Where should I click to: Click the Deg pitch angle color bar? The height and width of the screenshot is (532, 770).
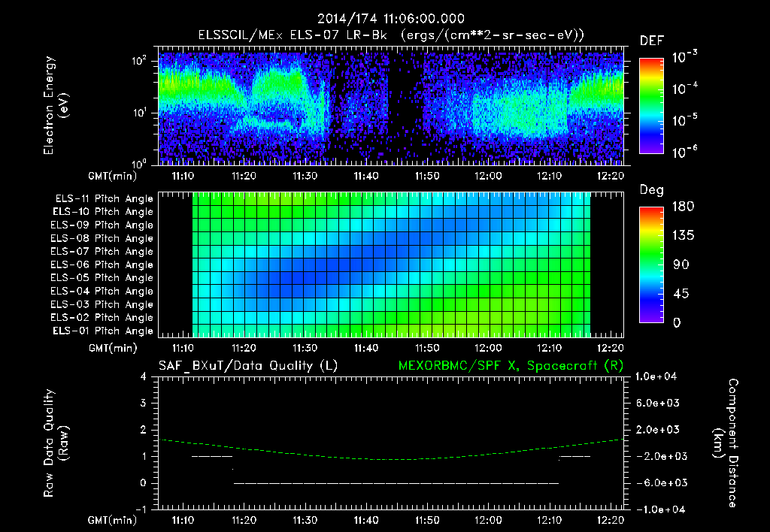pyautogui.click(x=651, y=264)
